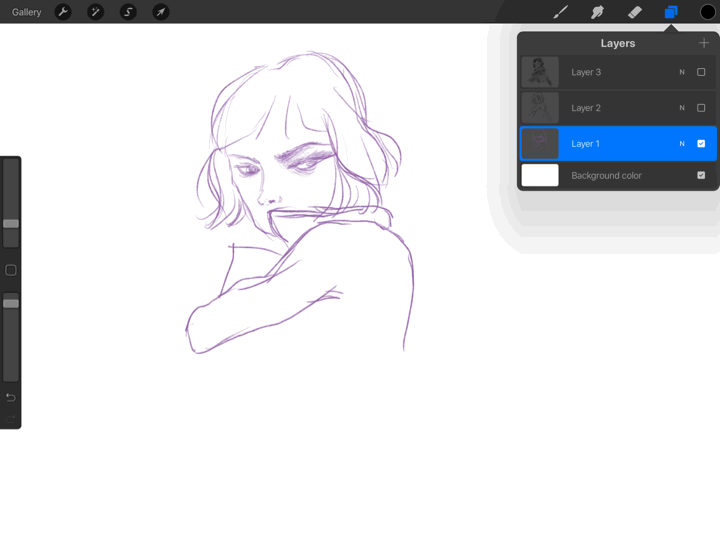Add a new layer with plus button
This screenshot has width=720, height=540.
(x=704, y=43)
